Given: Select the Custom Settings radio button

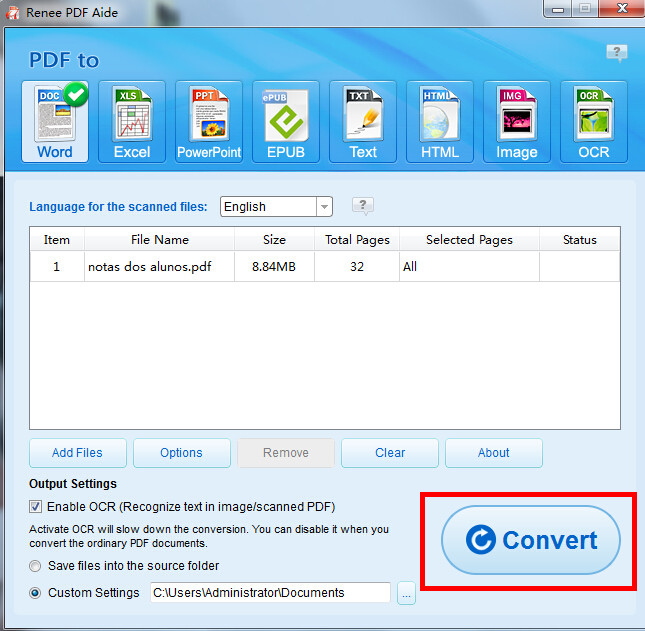Looking at the screenshot, I should point(35,593).
